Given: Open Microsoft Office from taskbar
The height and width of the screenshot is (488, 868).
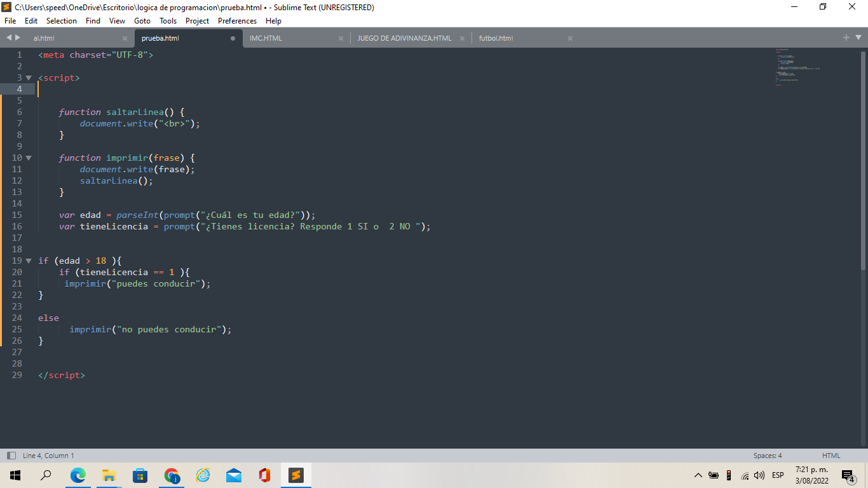Looking at the screenshot, I should coord(265,475).
